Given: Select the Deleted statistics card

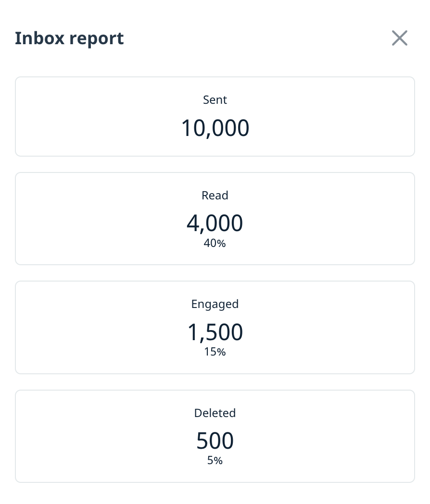Looking at the screenshot, I should tap(215, 436).
